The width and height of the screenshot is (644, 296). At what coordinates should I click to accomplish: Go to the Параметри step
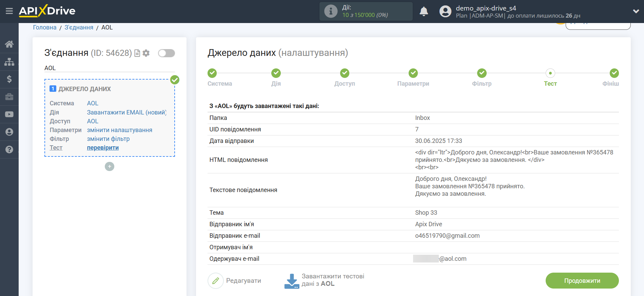413,73
